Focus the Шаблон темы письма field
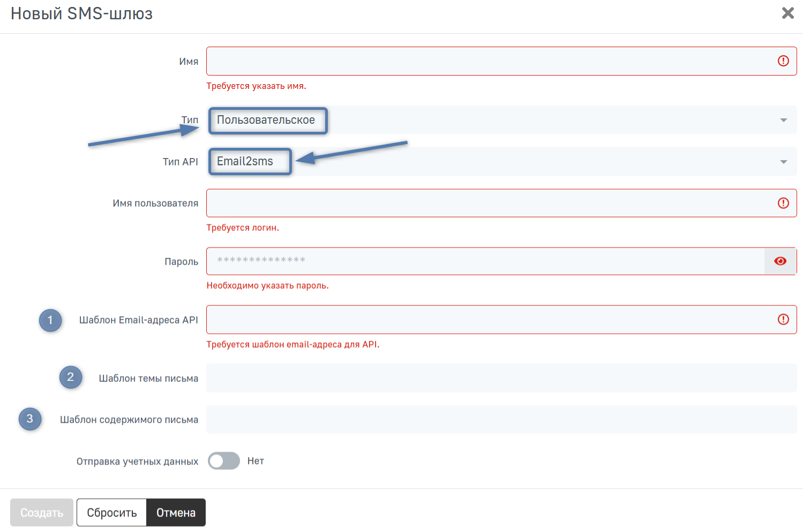The width and height of the screenshot is (803, 532). pyautogui.click(x=501, y=378)
